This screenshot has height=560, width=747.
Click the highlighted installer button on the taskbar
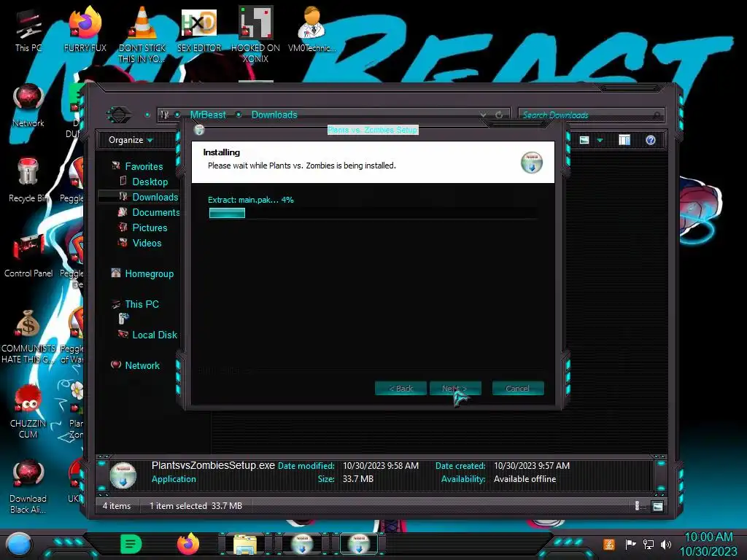pos(359,545)
